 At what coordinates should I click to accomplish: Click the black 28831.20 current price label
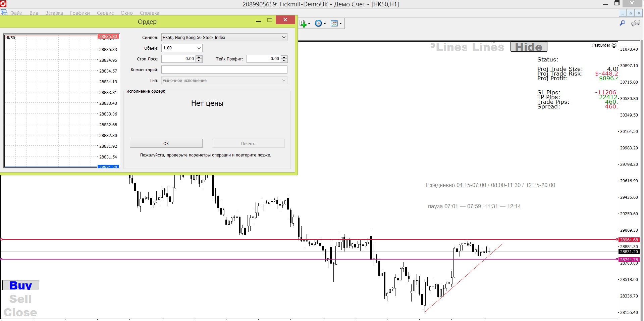pyautogui.click(x=629, y=251)
